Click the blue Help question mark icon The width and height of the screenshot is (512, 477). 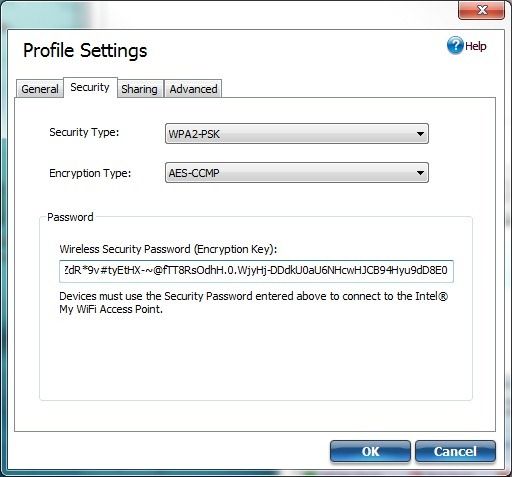click(455, 45)
